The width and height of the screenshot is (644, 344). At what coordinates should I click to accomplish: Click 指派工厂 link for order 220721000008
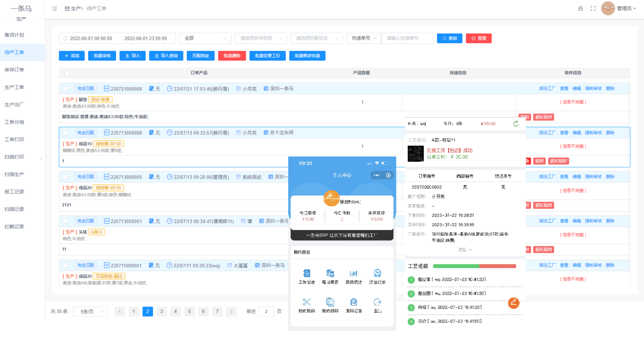(x=547, y=89)
